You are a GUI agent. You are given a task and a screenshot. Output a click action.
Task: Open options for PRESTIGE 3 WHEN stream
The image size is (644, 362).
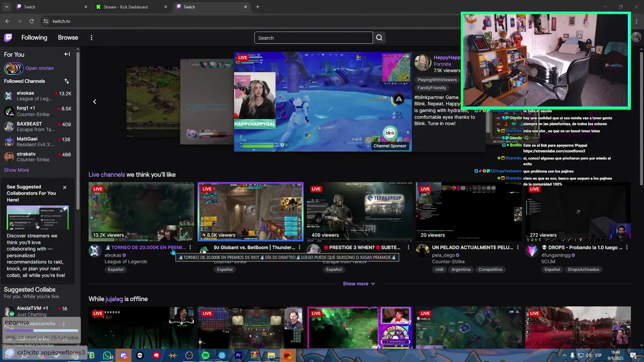(x=409, y=247)
